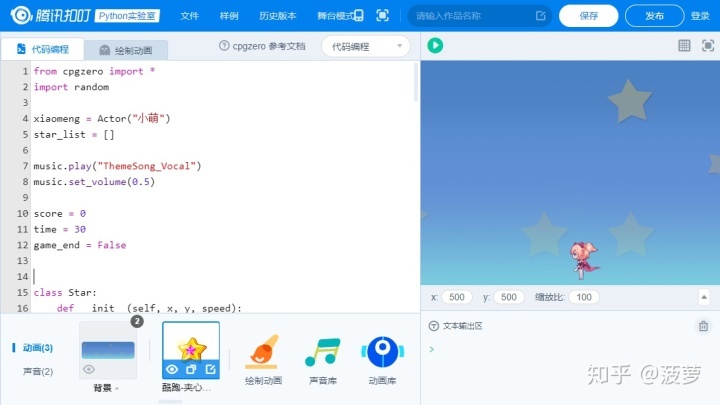Open the 历史版本 menu
720x405 pixels.
pos(278,16)
